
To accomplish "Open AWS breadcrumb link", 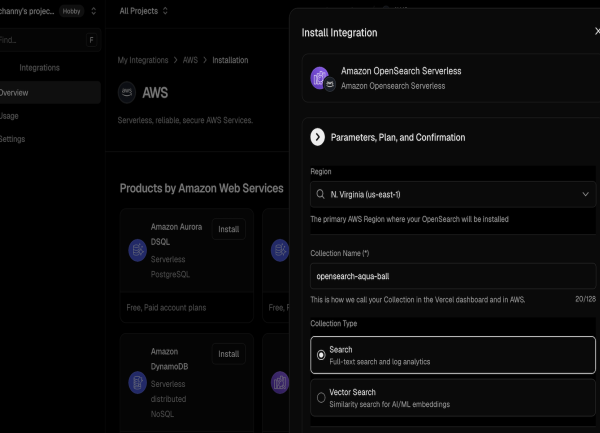I will pos(190,60).
